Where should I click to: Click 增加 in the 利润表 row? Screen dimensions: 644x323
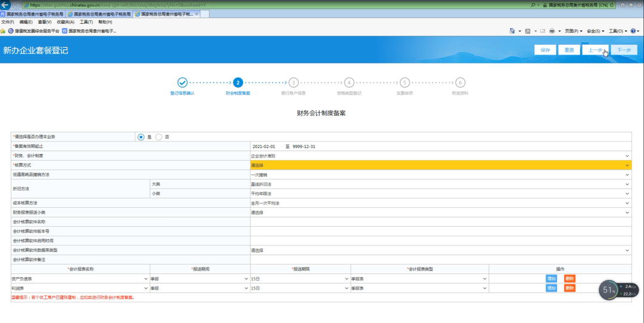pyautogui.click(x=551, y=288)
